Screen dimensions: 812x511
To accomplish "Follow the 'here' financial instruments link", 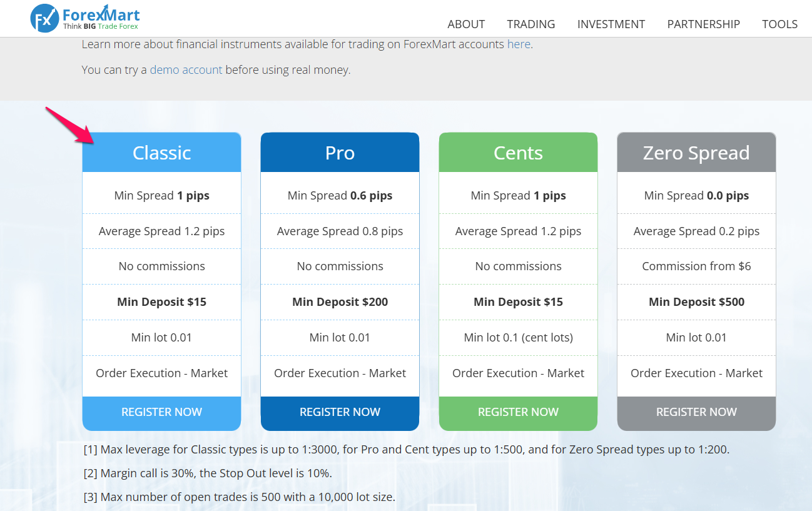I will pyautogui.click(x=519, y=44).
